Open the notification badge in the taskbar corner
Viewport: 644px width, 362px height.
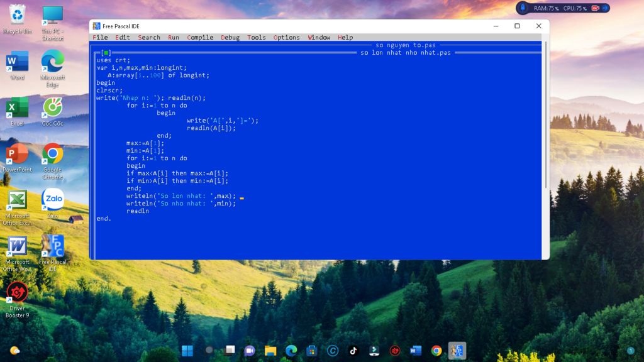(x=630, y=351)
